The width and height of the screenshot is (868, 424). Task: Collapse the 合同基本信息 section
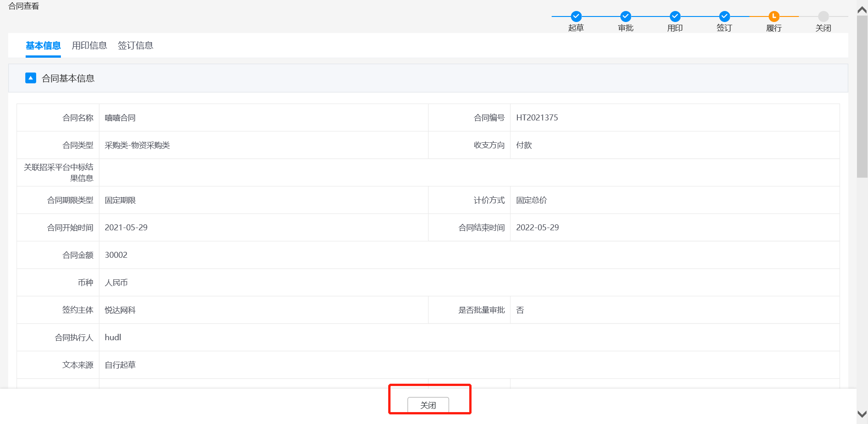coord(31,78)
